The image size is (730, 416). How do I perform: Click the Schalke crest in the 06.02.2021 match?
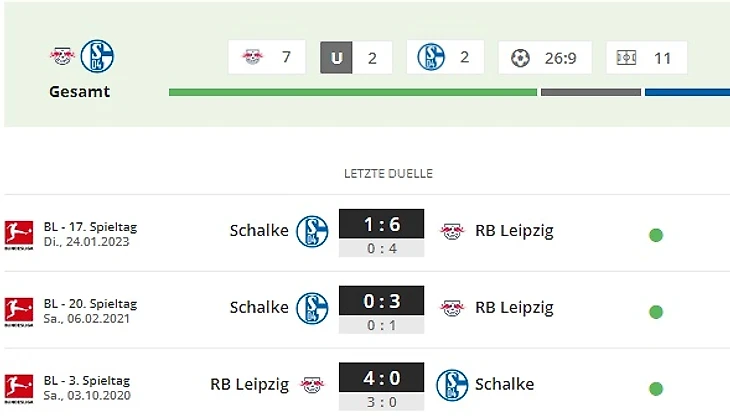(313, 308)
